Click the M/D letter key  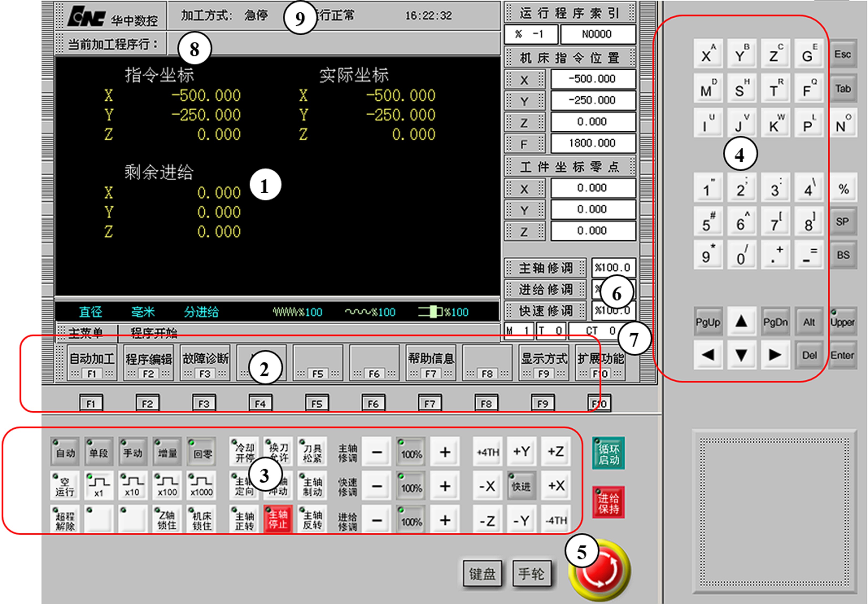point(708,88)
